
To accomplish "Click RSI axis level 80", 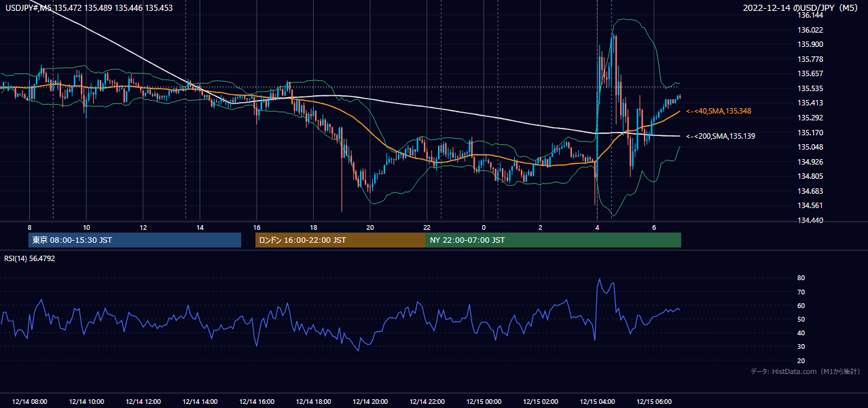I will pos(801,278).
